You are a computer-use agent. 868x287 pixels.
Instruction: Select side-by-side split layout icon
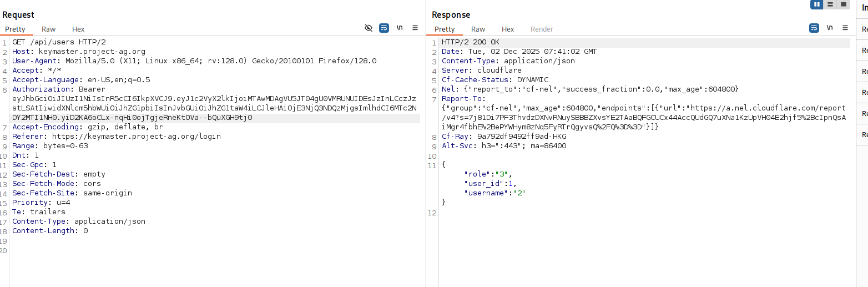[816, 4]
